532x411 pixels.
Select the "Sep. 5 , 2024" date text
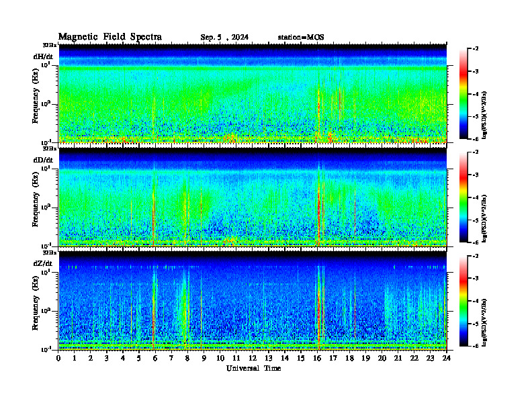[224, 38]
